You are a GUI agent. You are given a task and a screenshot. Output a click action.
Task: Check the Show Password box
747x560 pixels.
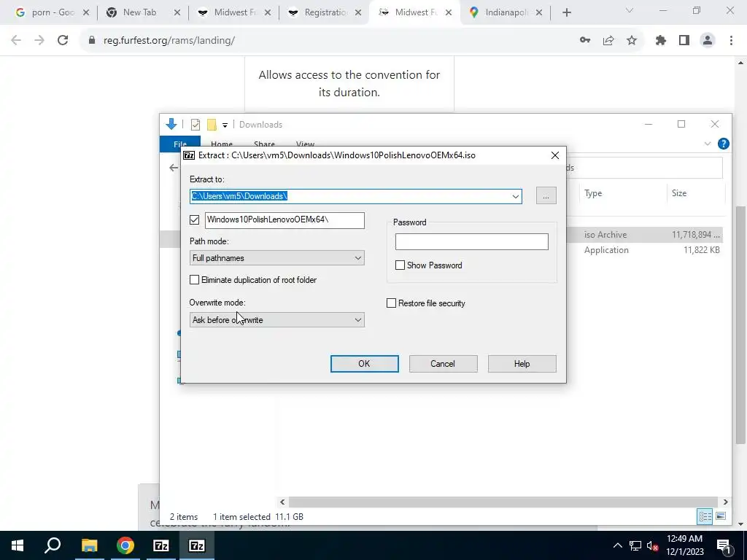tap(400, 265)
